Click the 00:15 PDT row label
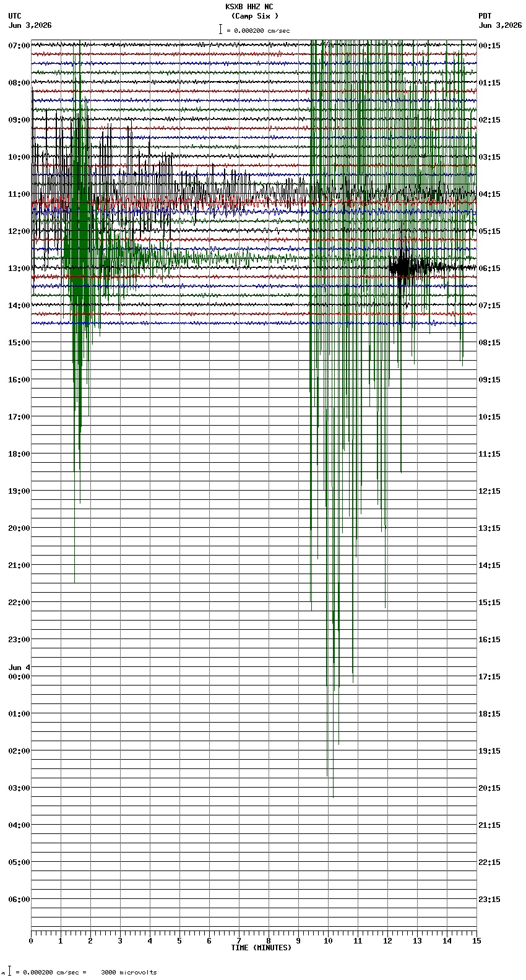This screenshot has width=526, height=980. click(489, 45)
